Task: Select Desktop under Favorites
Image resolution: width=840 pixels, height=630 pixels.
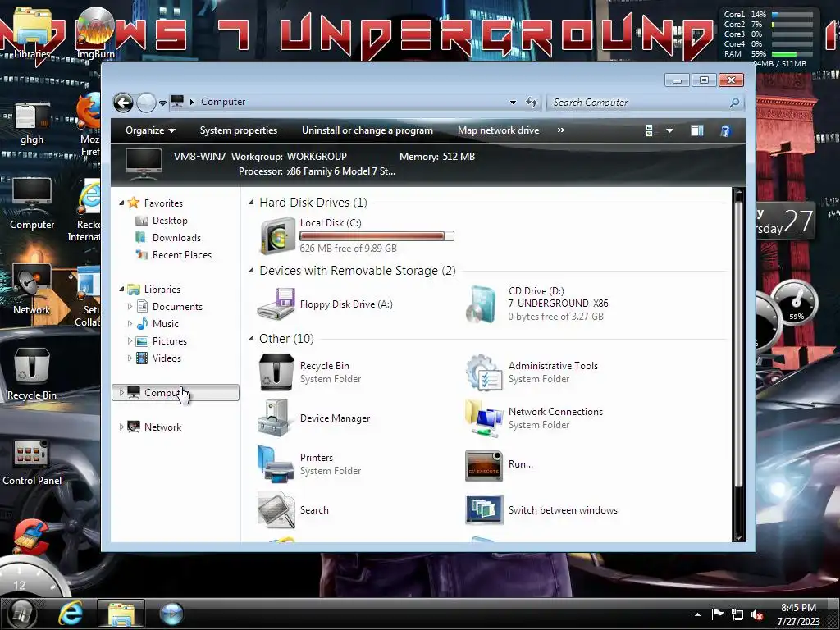Action: coord(170,220)
